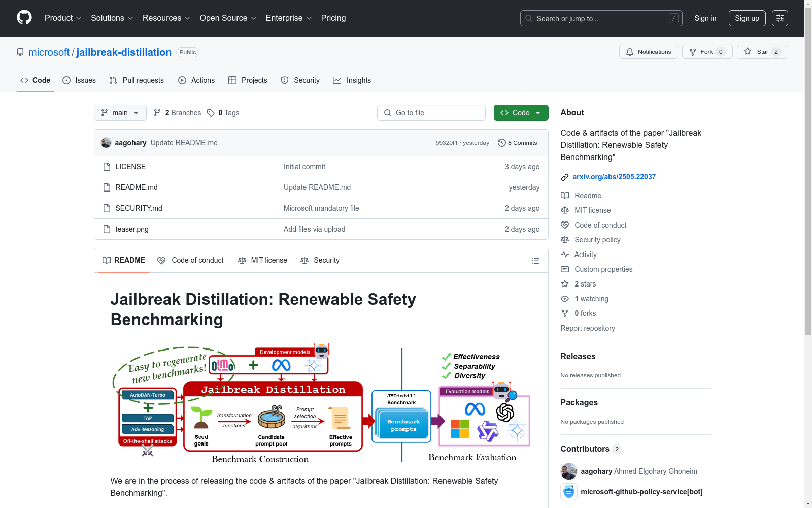812x508 pixels.
Task: Switch to Code of conduct README tab
Action: 191,260
